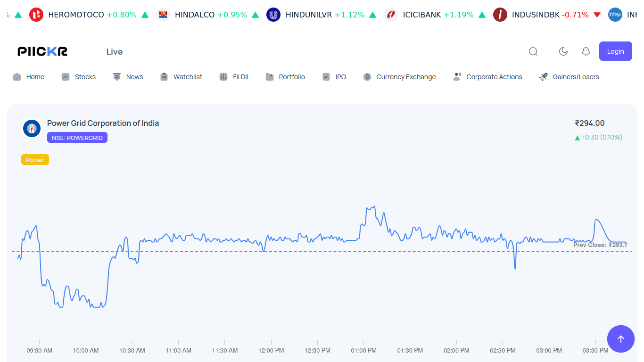Select the Live tab
The width and height of the screenshot is (644, 362).
pyautogui.click(x=115, y=52)
